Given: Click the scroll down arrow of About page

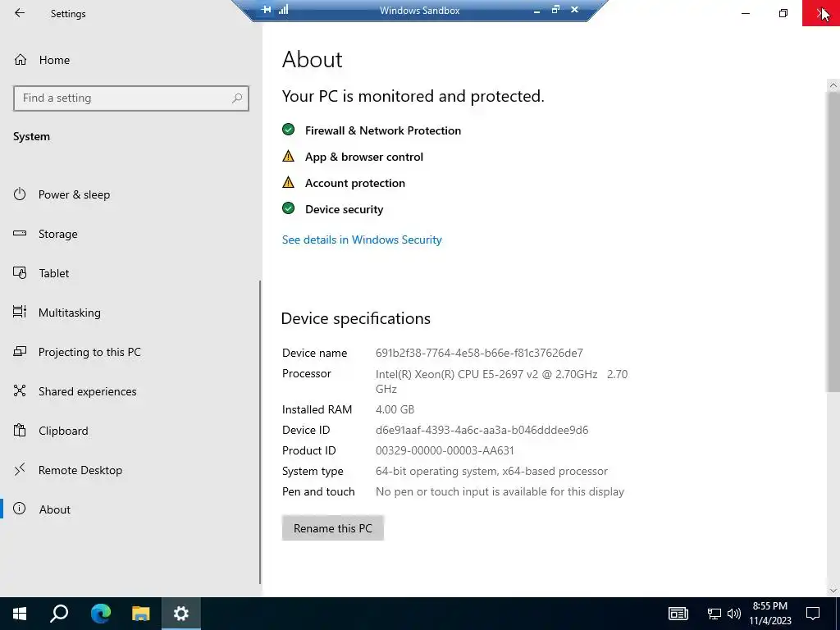Looking at the screenshot, I should 833,591.
